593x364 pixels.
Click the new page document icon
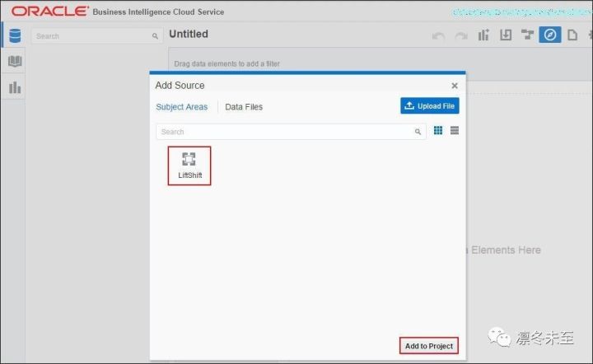tap(572, 35)
